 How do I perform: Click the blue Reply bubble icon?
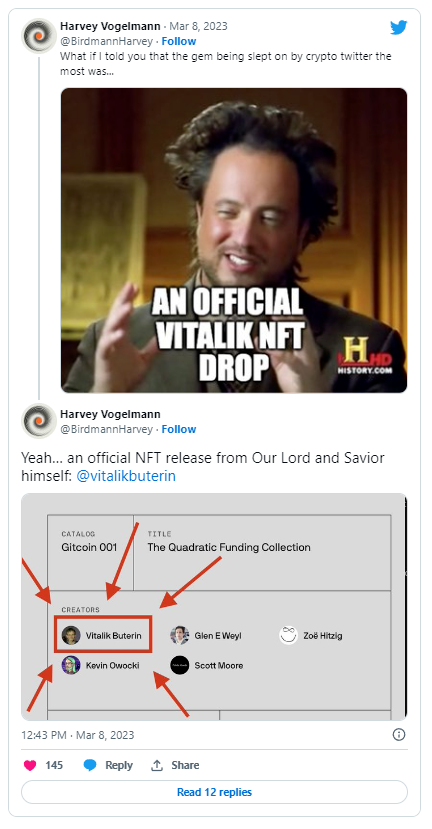(x=90, y=765)
